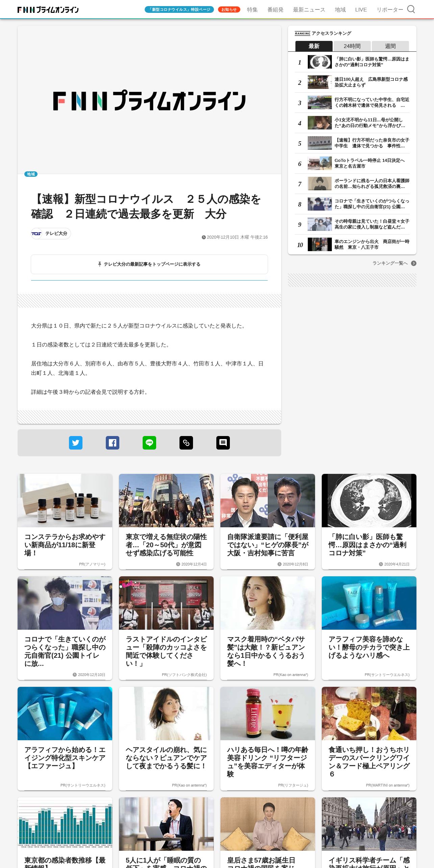Open 東京都の感染者数推移 chart card
Viewport: 434px width, 868px height.
point(65,833)
